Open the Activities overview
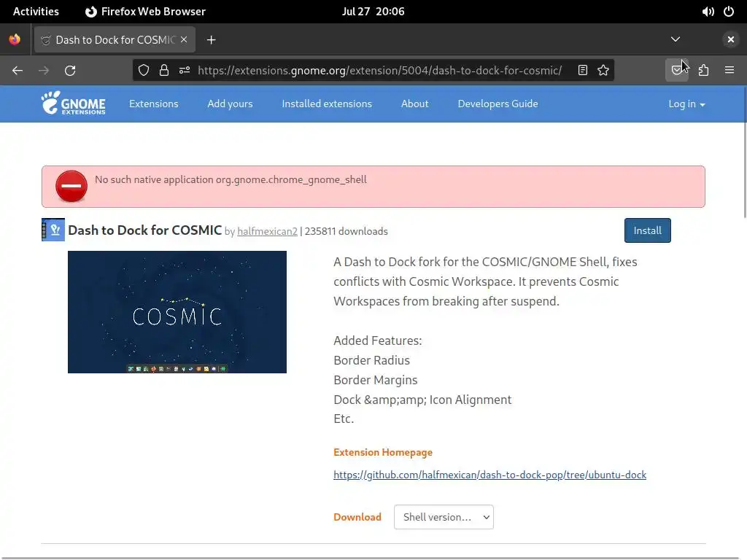Viewport: 747px width, 560px height. click(x=36, y=12)
